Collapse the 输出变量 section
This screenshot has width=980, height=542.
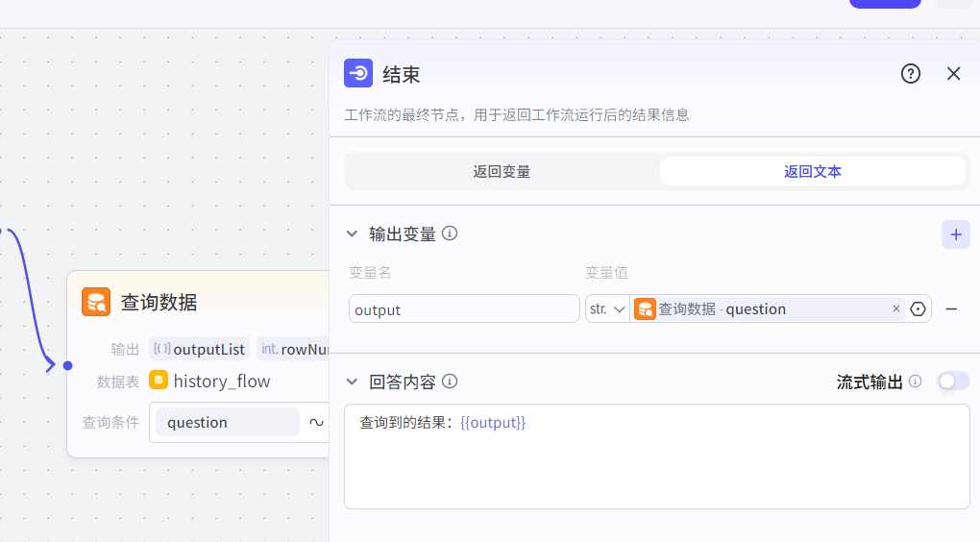[352, 234]
